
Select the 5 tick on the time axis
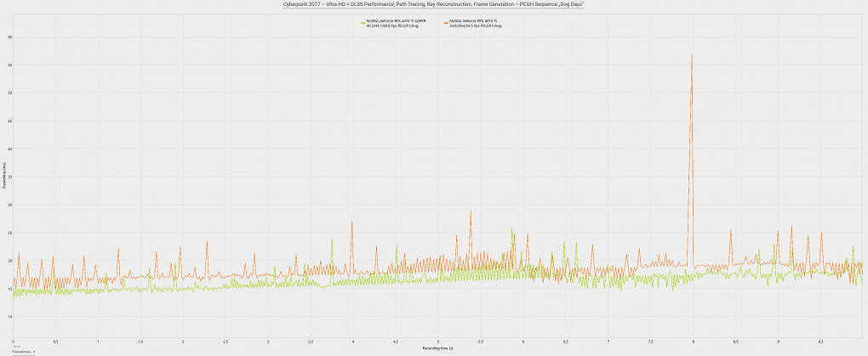tap(438, 342)
